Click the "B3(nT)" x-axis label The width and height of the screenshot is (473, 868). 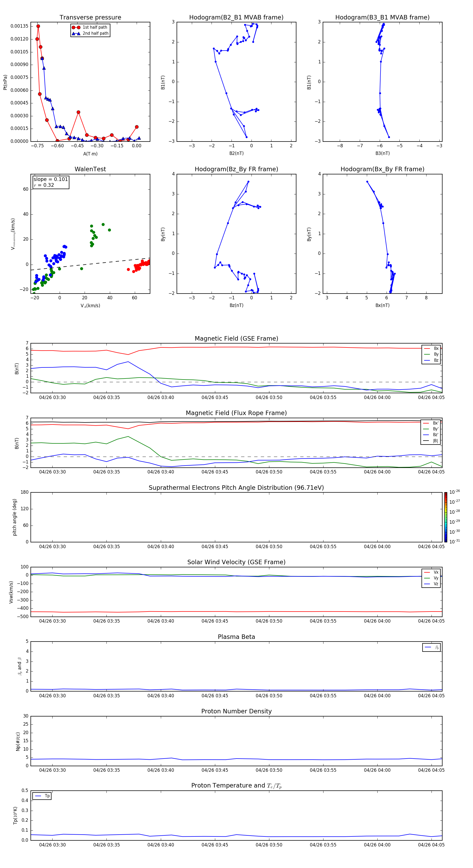tap(382, 153)
